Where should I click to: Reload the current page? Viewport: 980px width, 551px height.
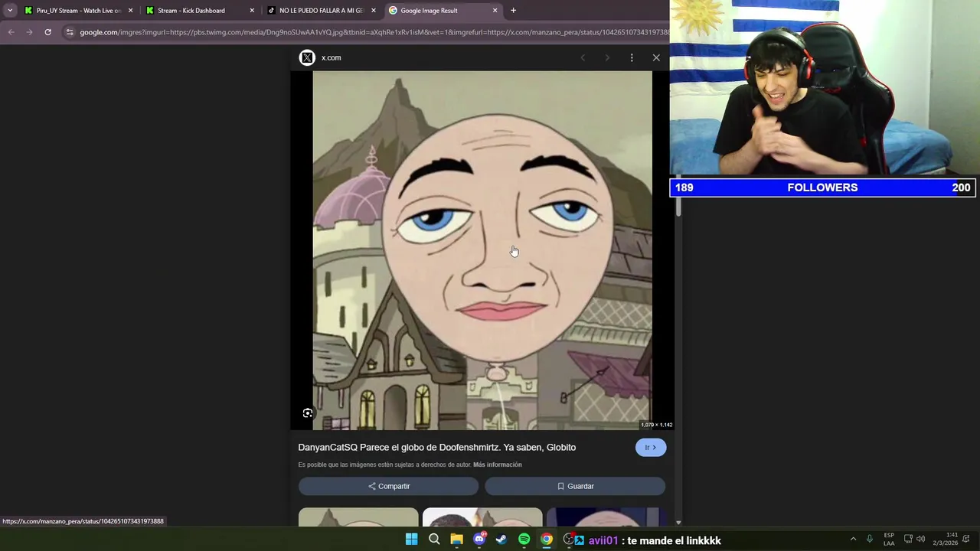click(47, 32)
